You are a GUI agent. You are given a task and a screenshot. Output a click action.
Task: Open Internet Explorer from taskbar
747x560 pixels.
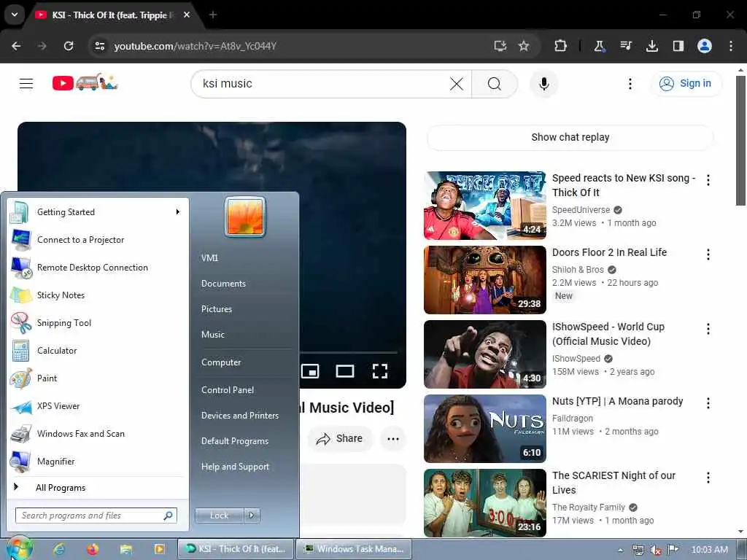click(x=59, y=550)
